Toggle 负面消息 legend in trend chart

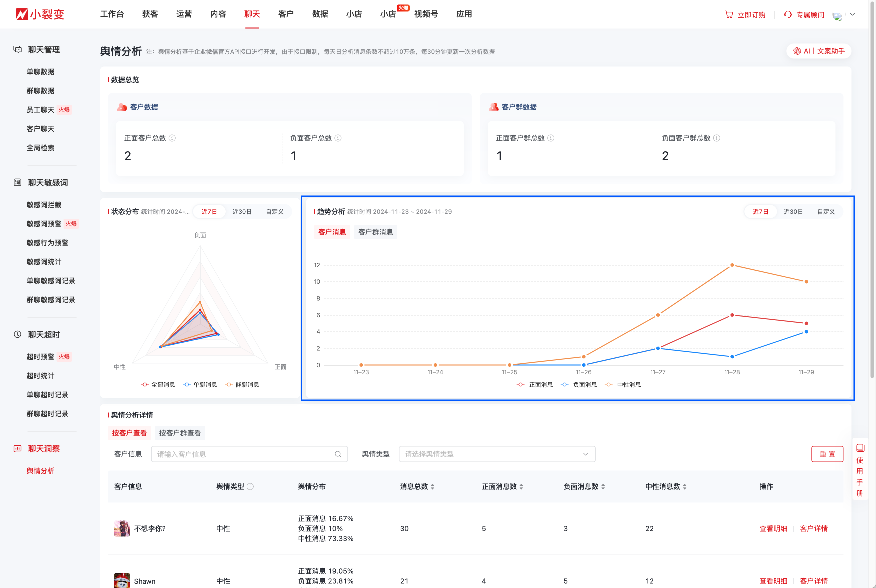[579, 384]
